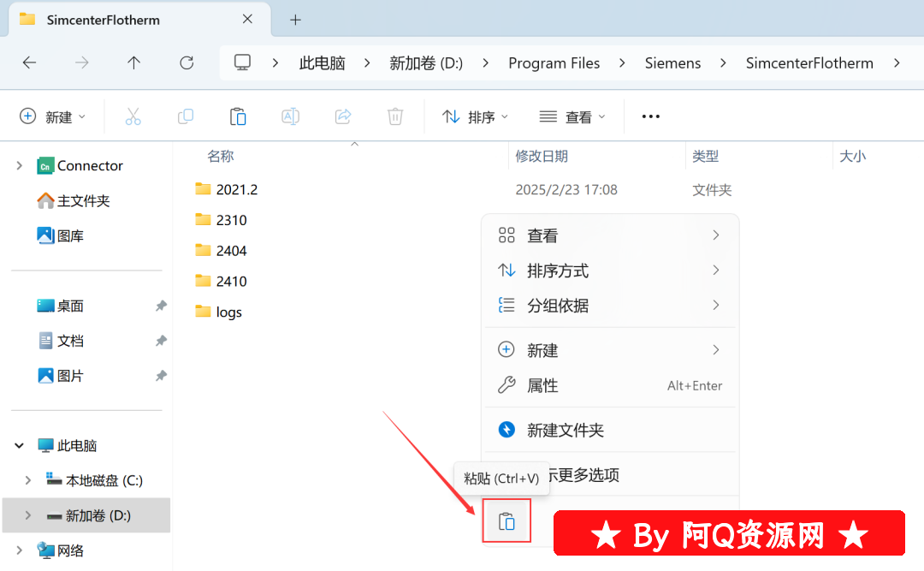Click SimcenterFlotherm in address bar
Viewport: 924px width, 571px height.
[x=809, y=62]
